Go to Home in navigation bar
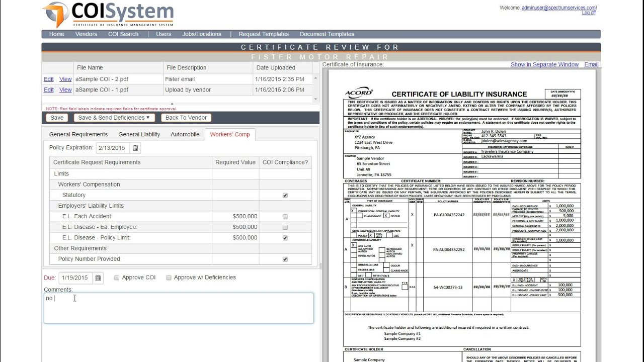644x362 pixels. pyautogui.click(x=57, y=34)
